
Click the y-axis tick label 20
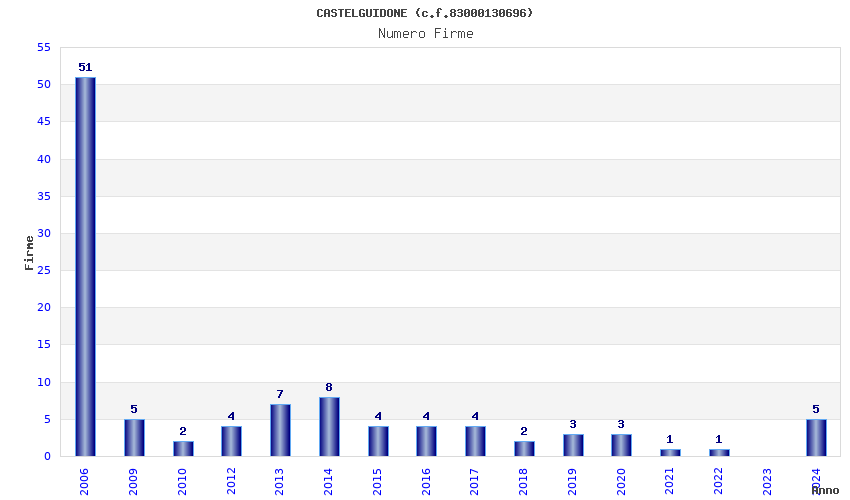(44, 307)
